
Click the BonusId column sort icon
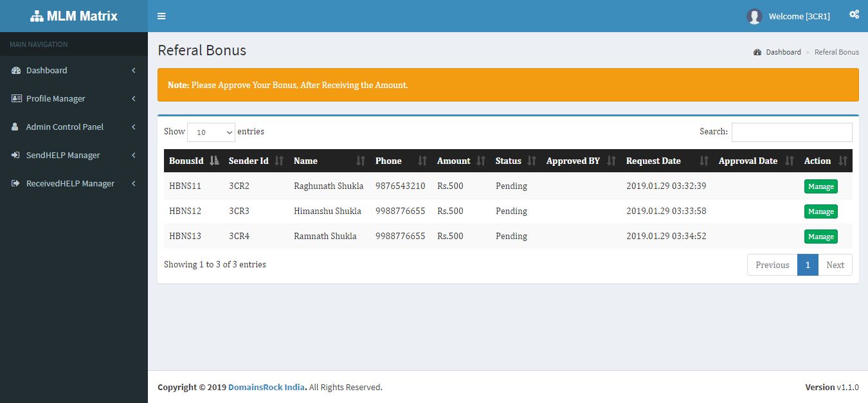pos(215,161)
